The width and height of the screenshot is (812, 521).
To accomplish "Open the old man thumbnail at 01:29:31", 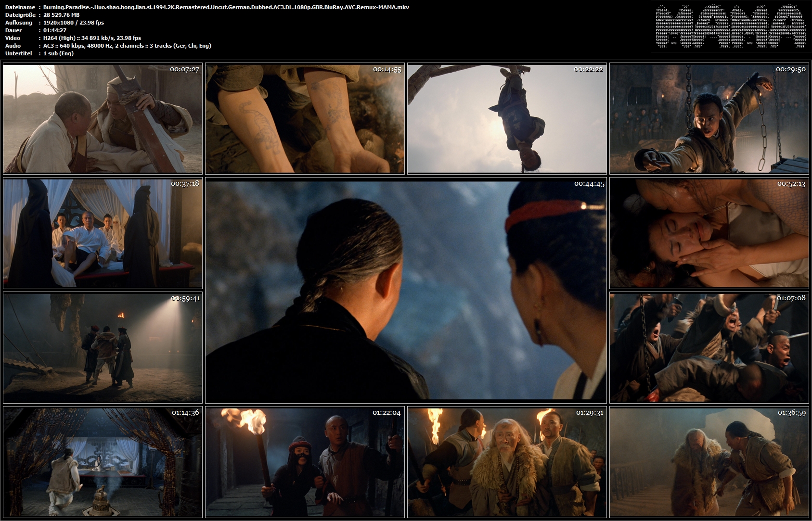I will (x=507, y=462).
